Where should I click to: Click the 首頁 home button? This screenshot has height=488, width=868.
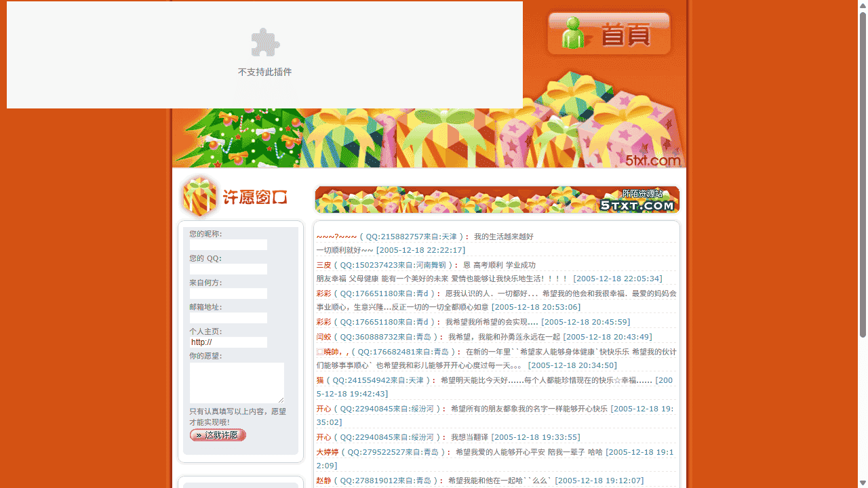point(608,33)
